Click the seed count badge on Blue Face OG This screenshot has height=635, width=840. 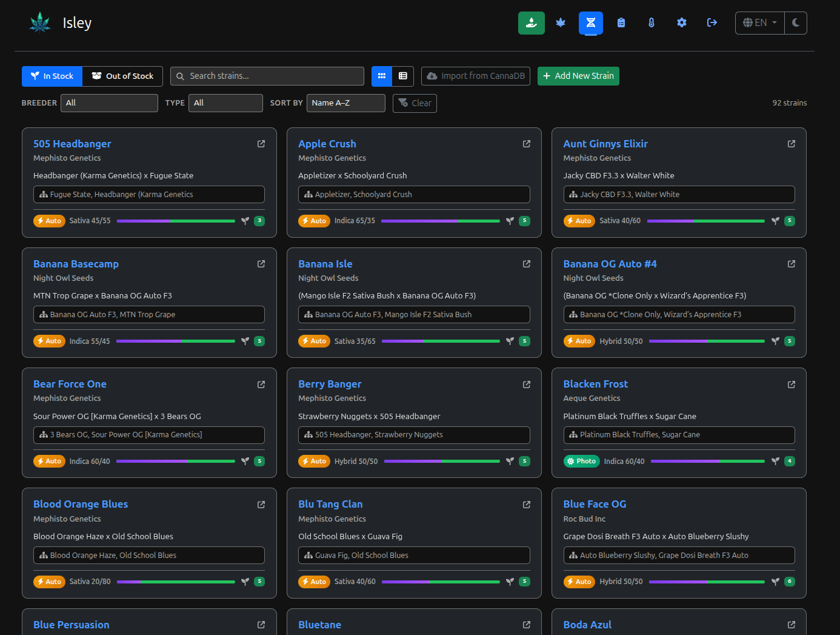[x=790, y=582]
